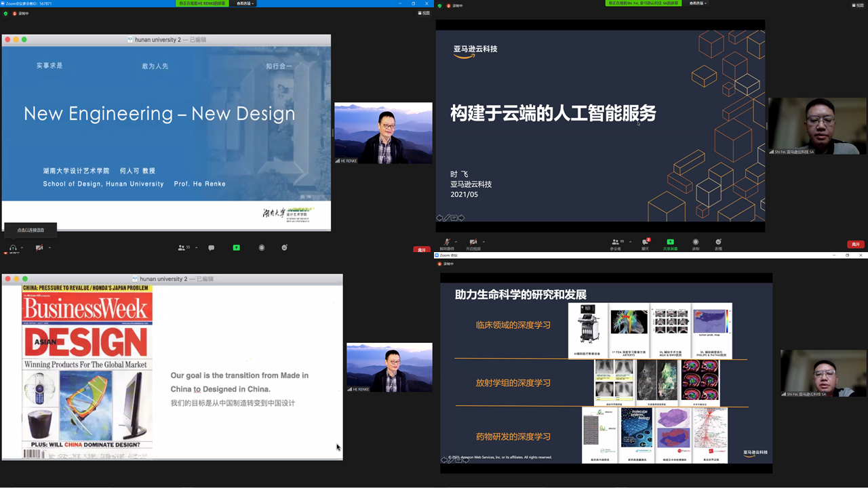868x488 pixels.
Task: Open video options arrow in HE RENKE meeting
Action: [x=49, y=247]
